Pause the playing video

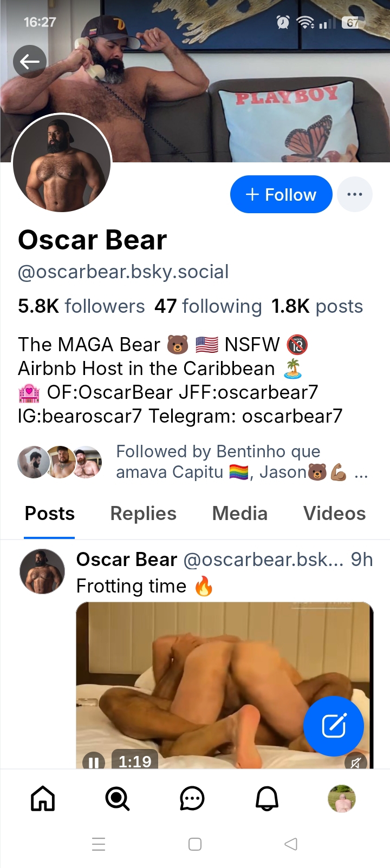(x=93, y=762)
